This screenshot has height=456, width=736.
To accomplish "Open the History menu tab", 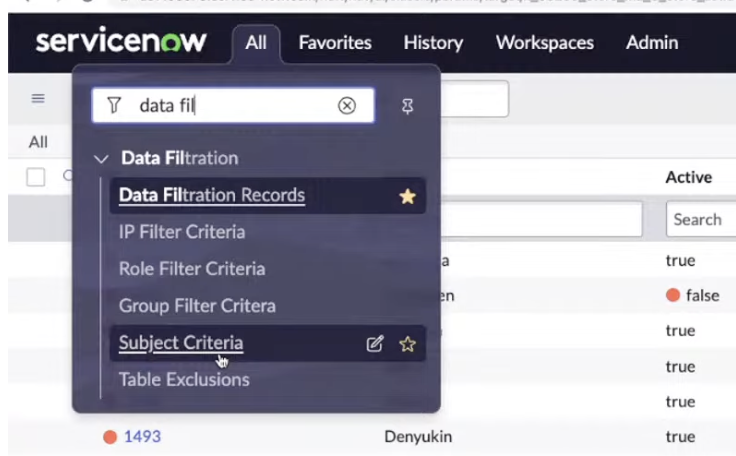I will tap(433, 43).
